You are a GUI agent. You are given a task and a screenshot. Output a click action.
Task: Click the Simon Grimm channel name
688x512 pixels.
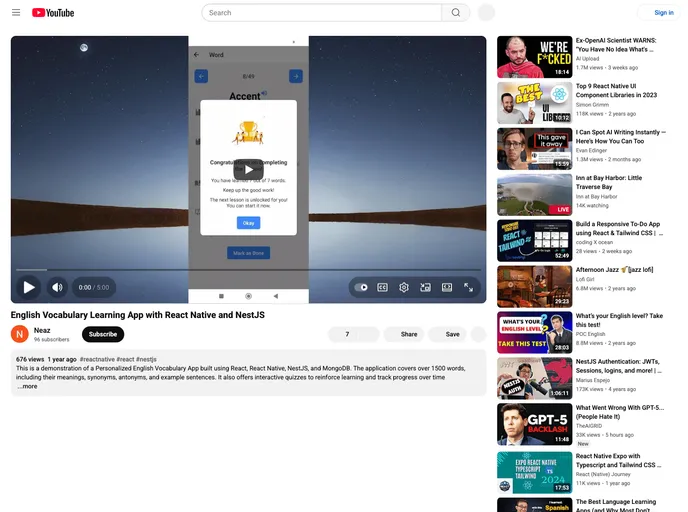click(592, 105)
